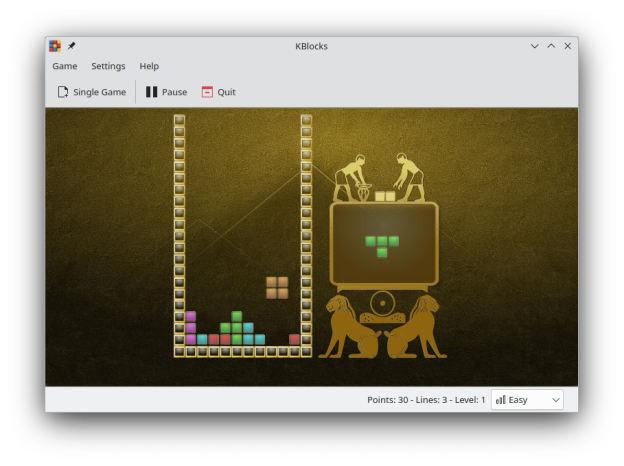Click the KBlocks app icon in title bar
This screenshot has height=466, width=624.
pos(55,46)
